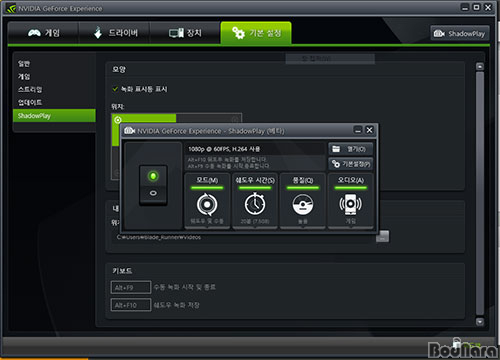Click the ShadowPlay button at top right
The image size is (500, 360).
[x=460, y=33]
